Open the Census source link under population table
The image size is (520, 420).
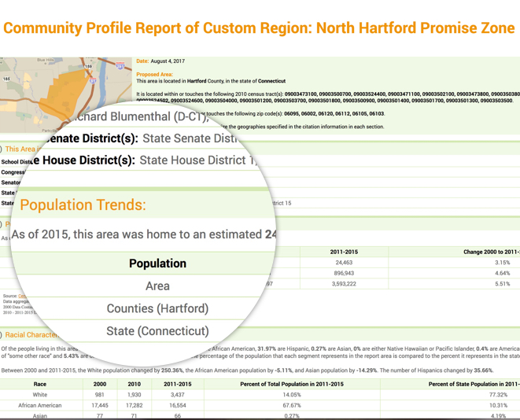[22, 296]
